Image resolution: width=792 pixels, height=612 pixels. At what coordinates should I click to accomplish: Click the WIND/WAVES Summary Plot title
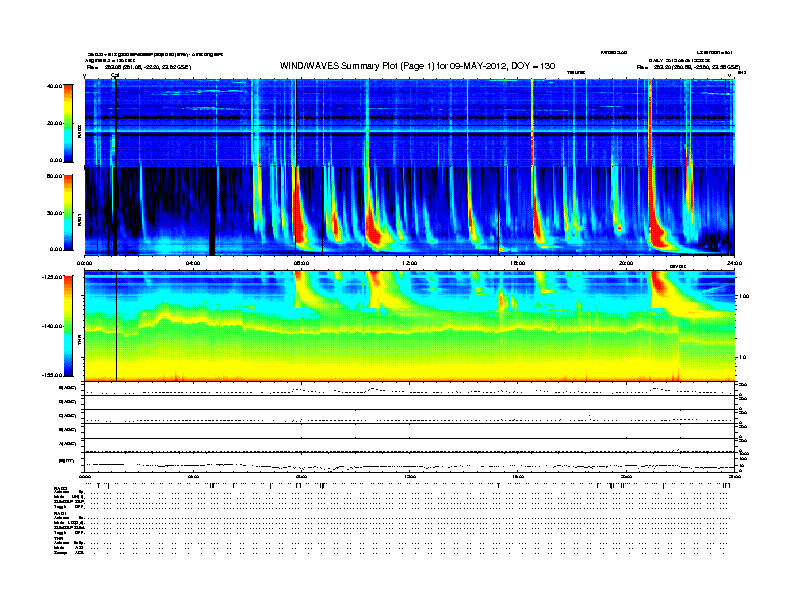coord(417,66)
